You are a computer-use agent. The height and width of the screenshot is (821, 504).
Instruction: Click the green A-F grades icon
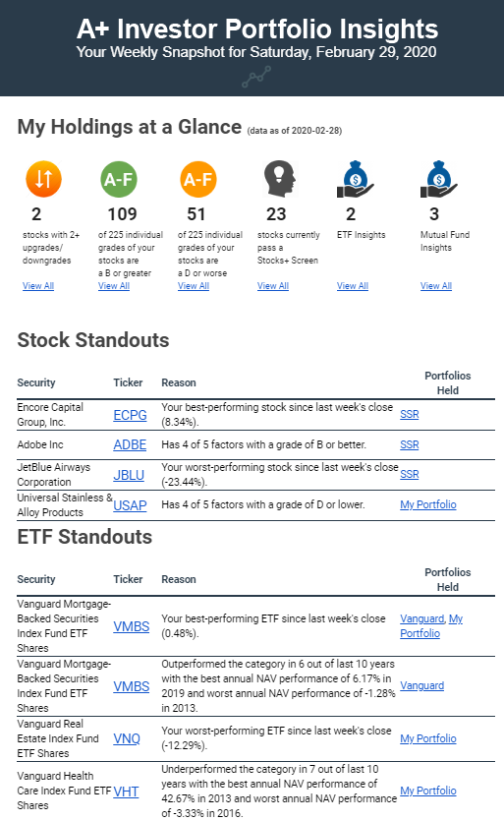pos(119,179)
